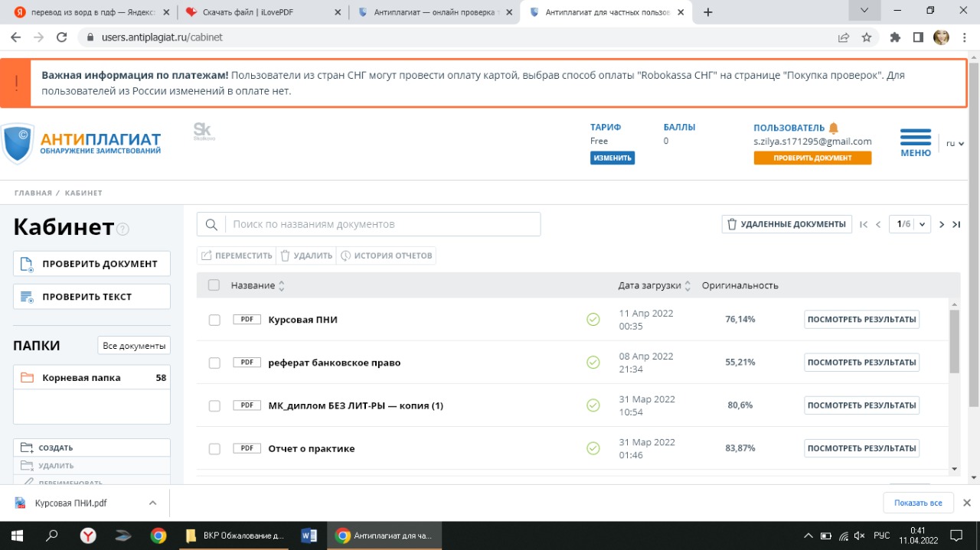View results for Отчет о практике

tap(861, 448)
